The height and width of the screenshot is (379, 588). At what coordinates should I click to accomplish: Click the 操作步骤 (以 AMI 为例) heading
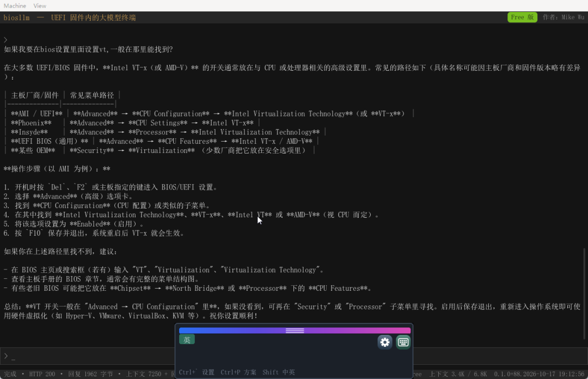[57, 169]
